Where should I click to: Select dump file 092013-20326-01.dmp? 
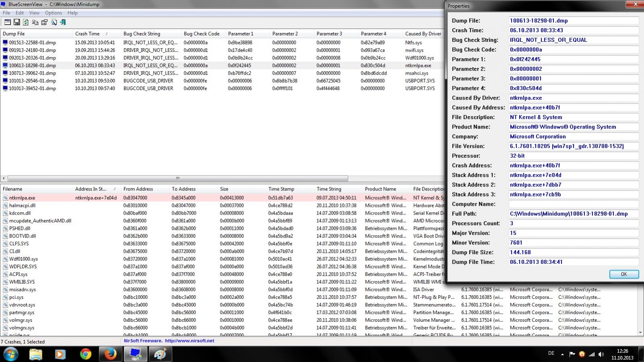pyautogui.click(x=32, y=58)
